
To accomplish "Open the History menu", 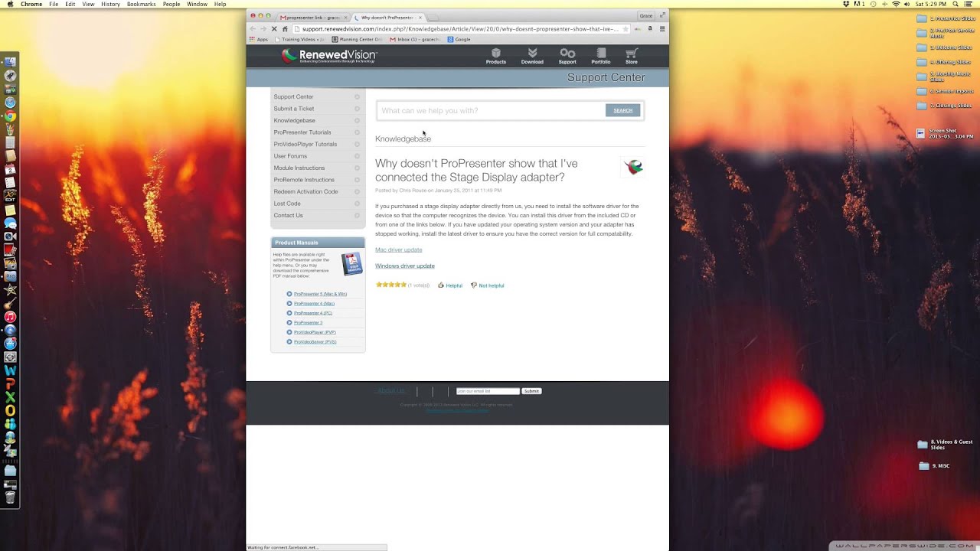I will pyautogui.click(x=110, y=5).
